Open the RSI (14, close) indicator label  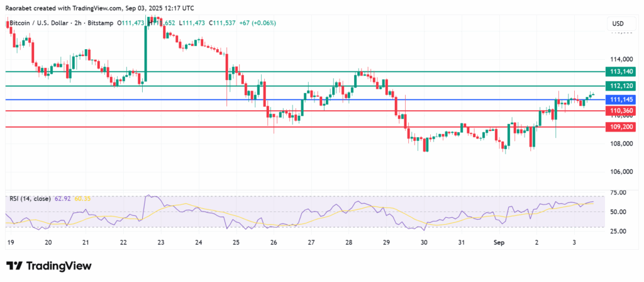30,199
